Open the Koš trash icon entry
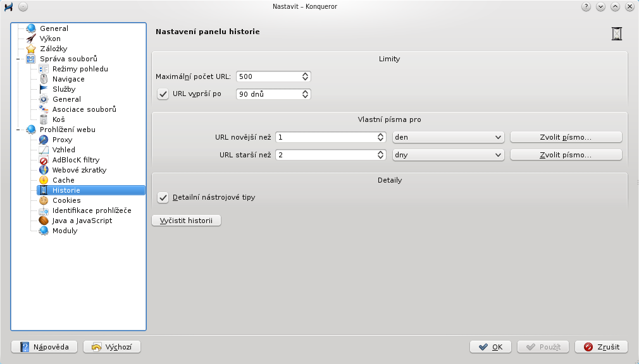This screenshot has height=364, width=639. 44,119
